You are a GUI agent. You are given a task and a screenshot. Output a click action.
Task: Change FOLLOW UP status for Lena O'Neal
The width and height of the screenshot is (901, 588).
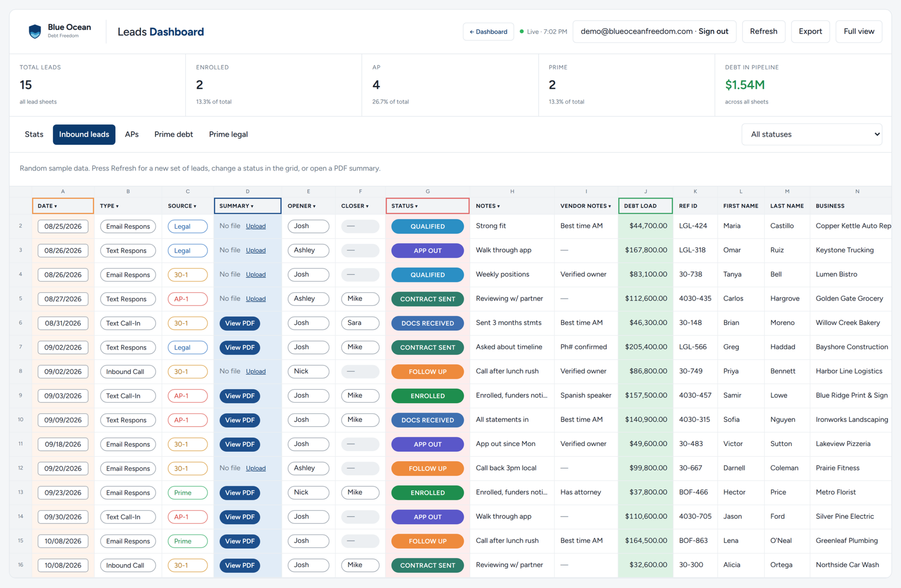pyautogui.click(x=427, y=541)
